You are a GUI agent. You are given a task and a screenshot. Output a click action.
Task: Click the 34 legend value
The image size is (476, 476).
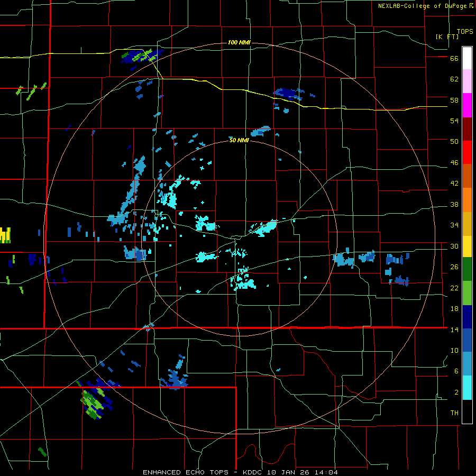[454, 225]
